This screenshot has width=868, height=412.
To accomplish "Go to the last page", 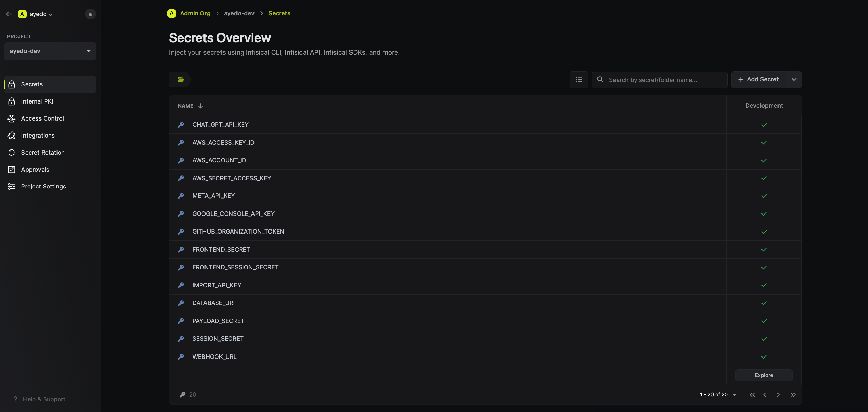I will pos(793,395).
